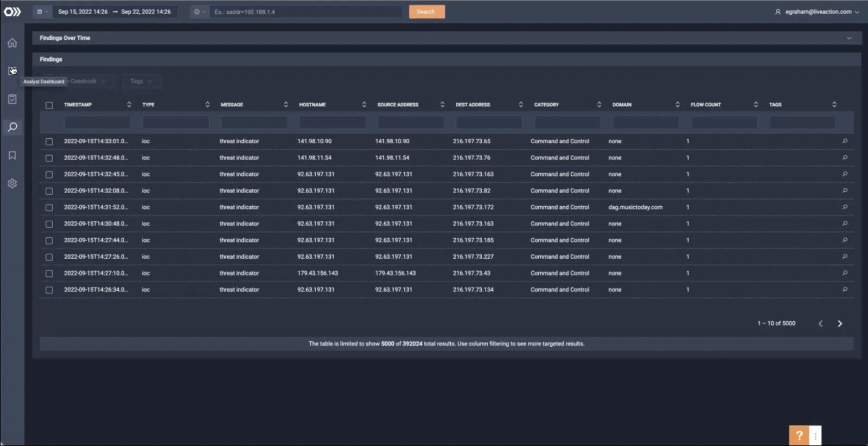Screen dimensions: 868x446
Task: Sort by the Type column arrows
Action: (207, 104)
